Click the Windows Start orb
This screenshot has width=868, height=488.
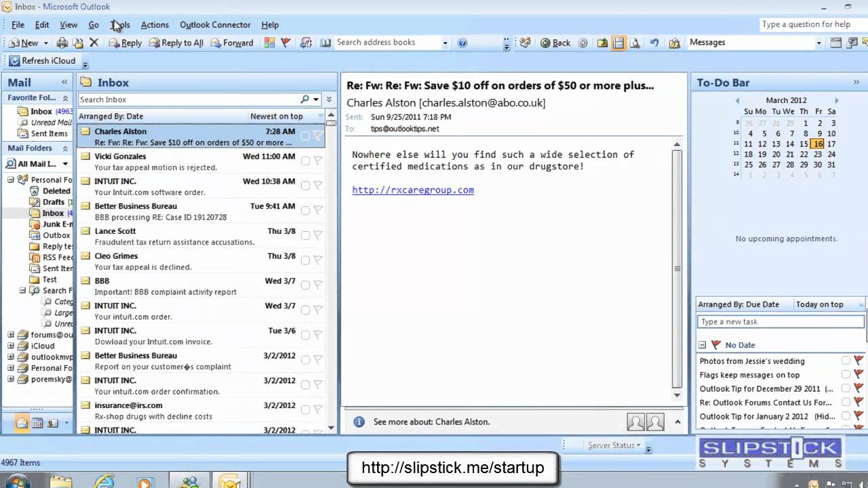[17, 482]
